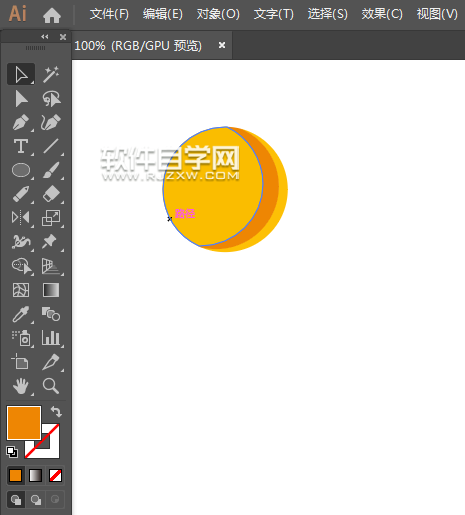Select the Eyedropper tool
Image resolution: width=465 pixels, height=515 pixels.
(21, 314)
